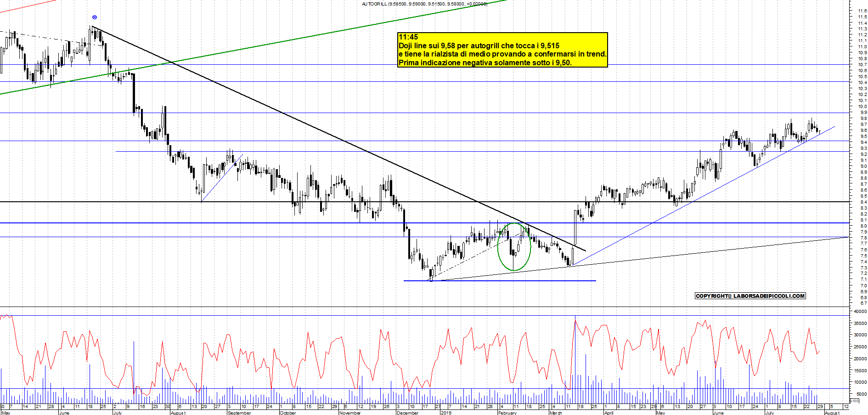Click the 11:45 timestamp in the yellow note

click(x=408, y=37)
